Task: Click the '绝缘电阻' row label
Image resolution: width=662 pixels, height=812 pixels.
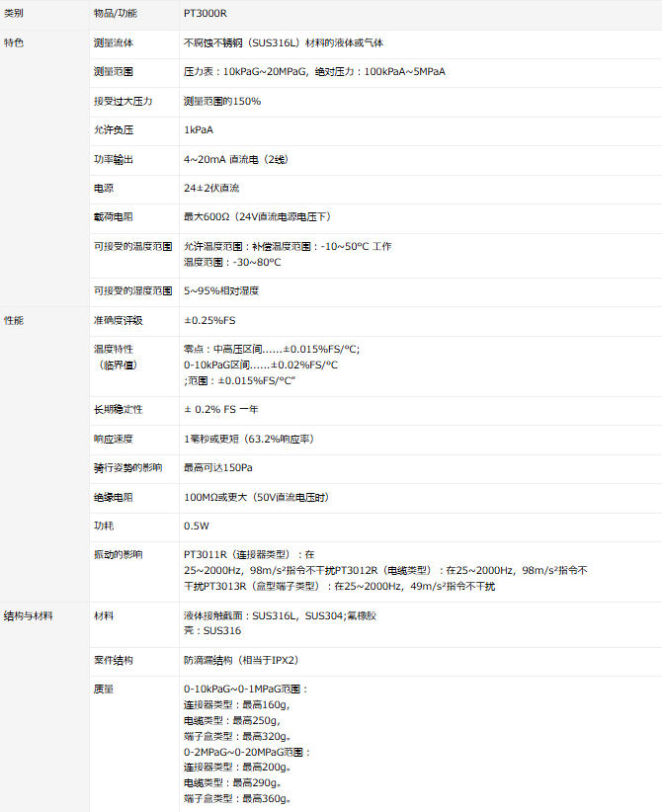Action: pos(114,497)
